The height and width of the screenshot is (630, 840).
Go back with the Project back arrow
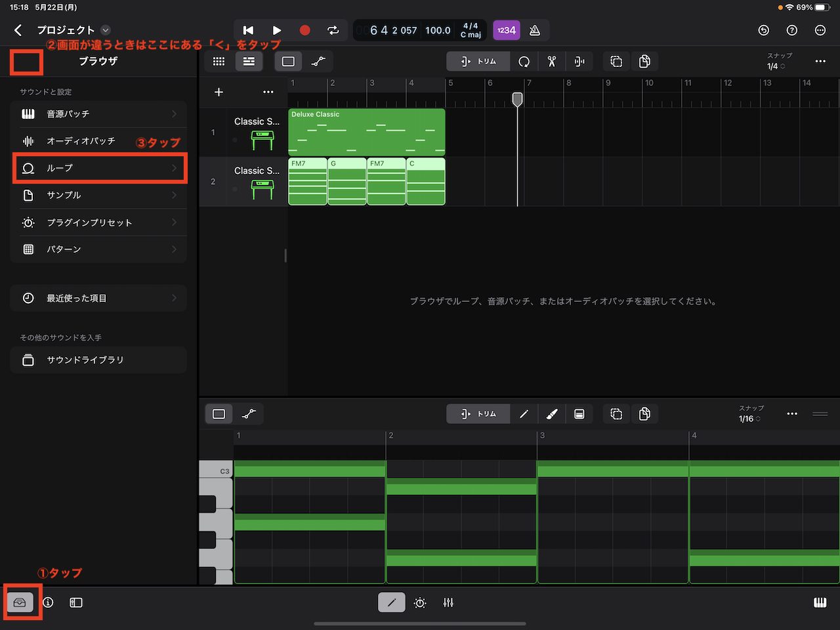[x=18, y=30]
